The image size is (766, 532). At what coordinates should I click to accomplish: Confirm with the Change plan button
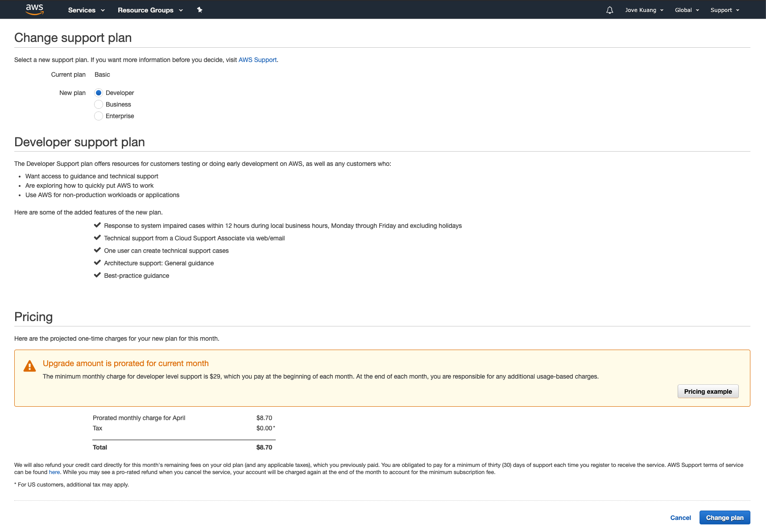(x=725, y=518)
